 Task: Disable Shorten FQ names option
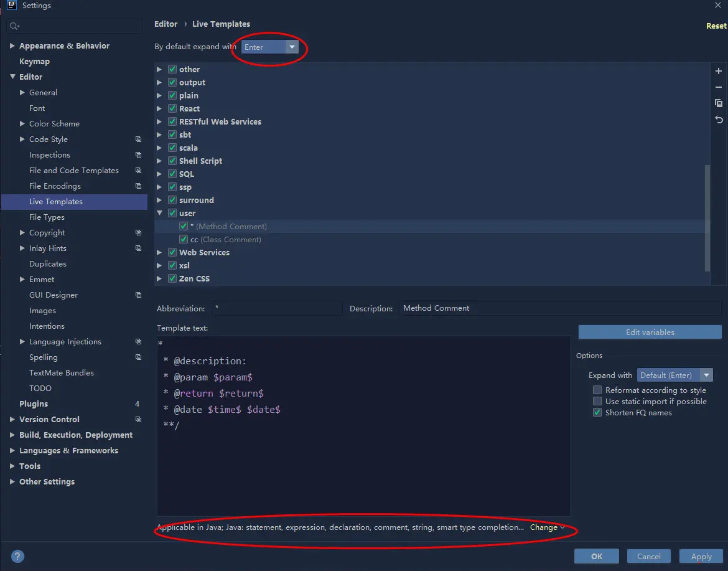(x=597, y=413)
